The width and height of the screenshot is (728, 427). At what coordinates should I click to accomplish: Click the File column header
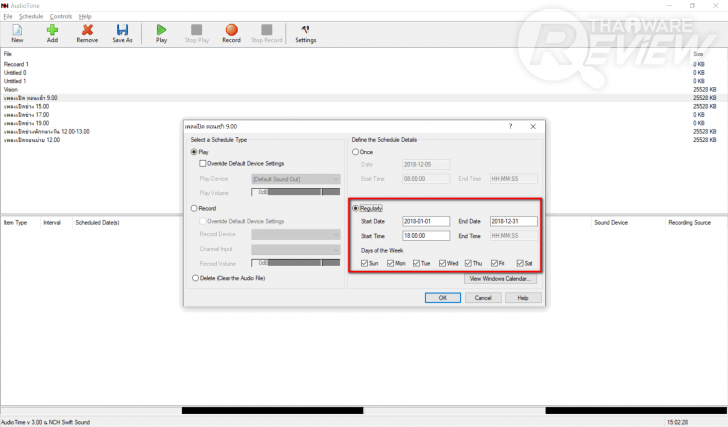(x=8, y=54)
